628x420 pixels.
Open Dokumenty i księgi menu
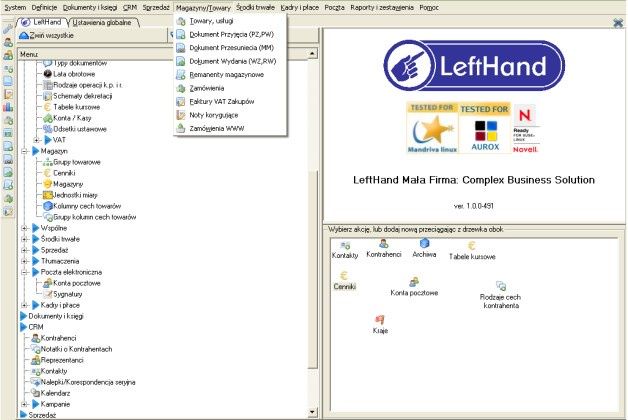tap(90, 7)
